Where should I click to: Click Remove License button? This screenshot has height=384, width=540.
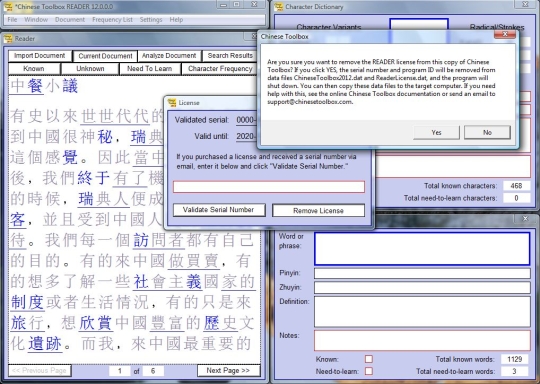coord(318,210)
